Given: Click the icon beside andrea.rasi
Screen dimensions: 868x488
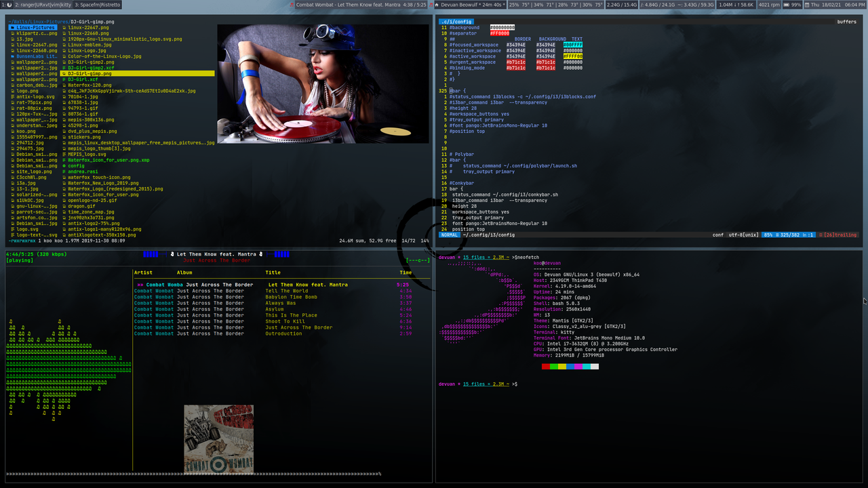Looking at the screenshot, I should click(x=64, y=171).
